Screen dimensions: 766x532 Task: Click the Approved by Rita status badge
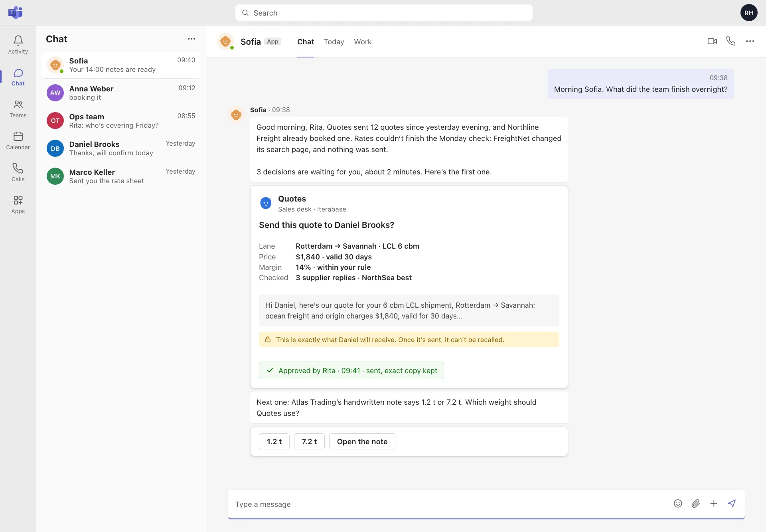351,370
